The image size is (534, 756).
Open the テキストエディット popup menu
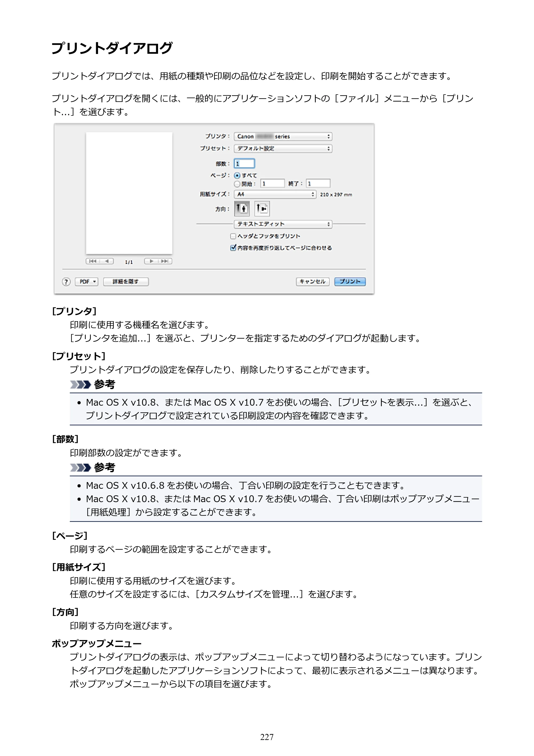click(x=283, y=224)
